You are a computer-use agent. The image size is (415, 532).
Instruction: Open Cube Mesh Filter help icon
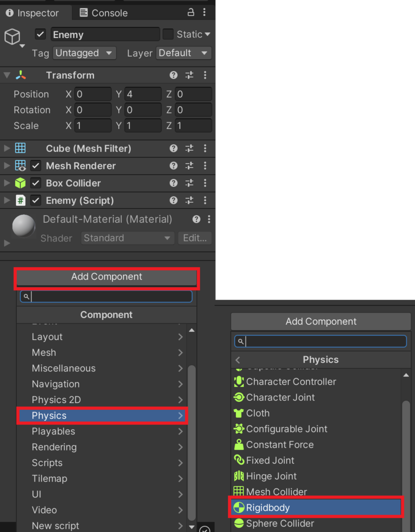click(173, 148)
